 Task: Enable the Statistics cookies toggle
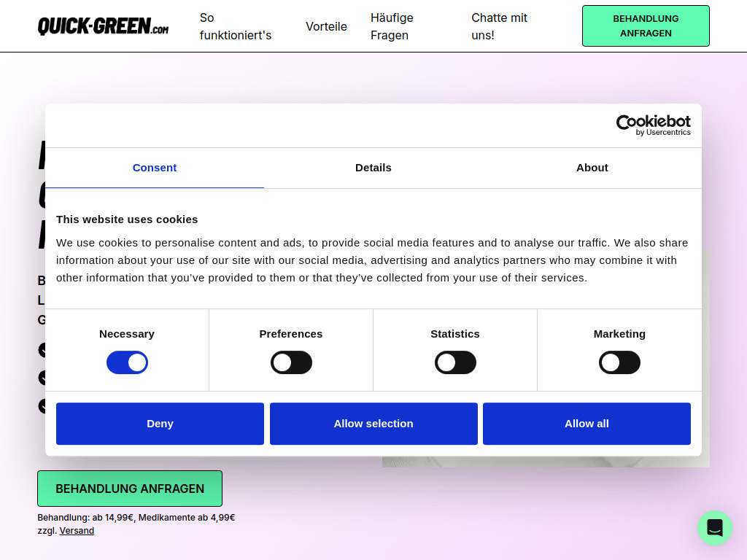pyautogui.click(x=455, y=362)
